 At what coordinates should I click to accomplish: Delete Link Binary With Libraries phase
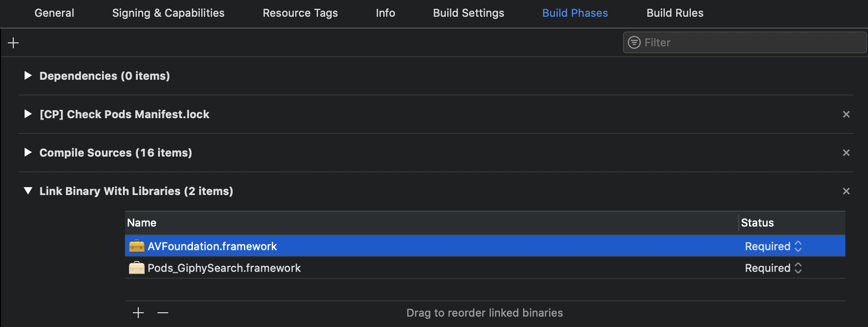(846, 191)
